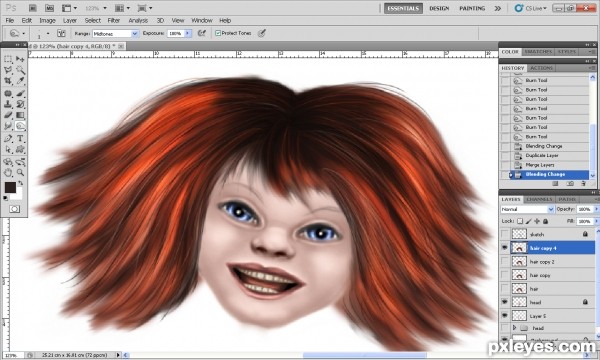Switch to the Painting workspace
Viewport: 600px width, 360px height.
click(x=472, y=8)
